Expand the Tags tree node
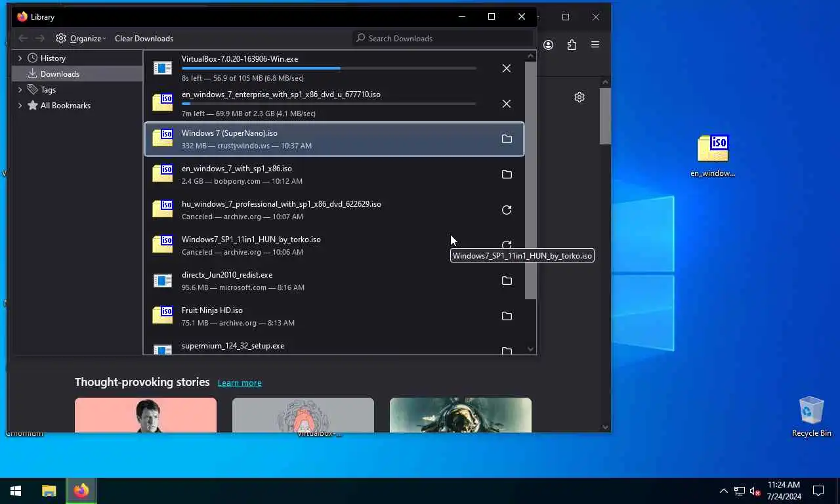The height and width of the screenshot is (504, 840). [20, 90]
